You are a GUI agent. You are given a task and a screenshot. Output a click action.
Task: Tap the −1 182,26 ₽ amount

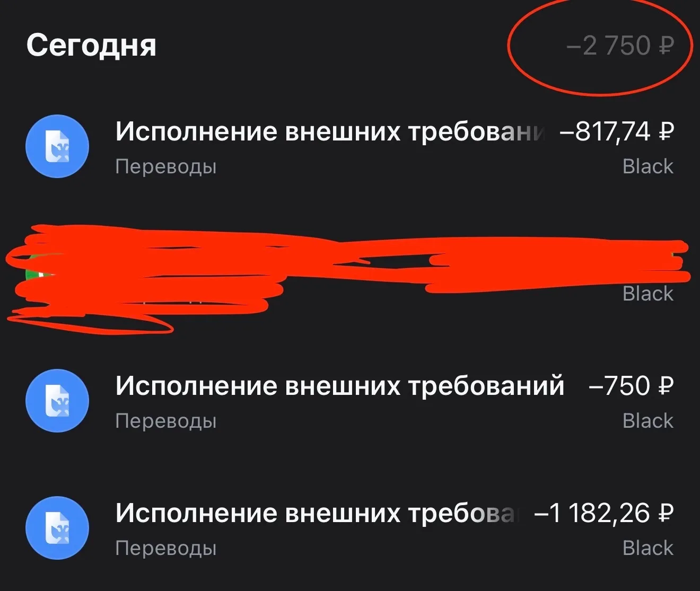click(605, 513)
